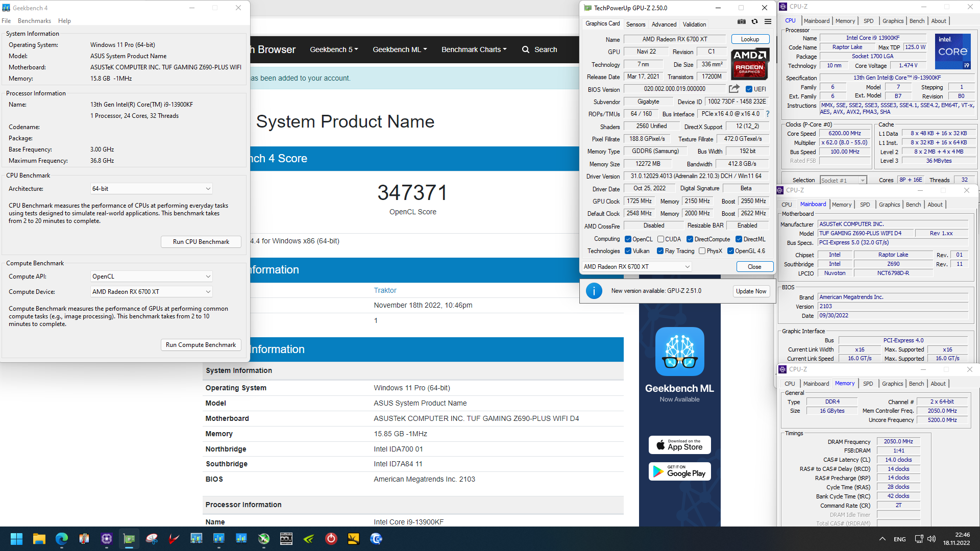The height and width of the screenshot is (551, 980).
Task: Open the CPU-Z taskbar icon
Action: click(x=107, y=539)
